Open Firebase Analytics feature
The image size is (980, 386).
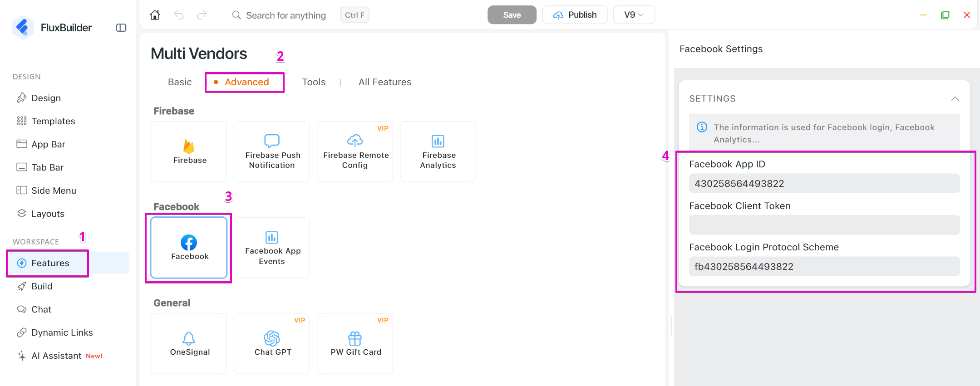click(438, 151)
